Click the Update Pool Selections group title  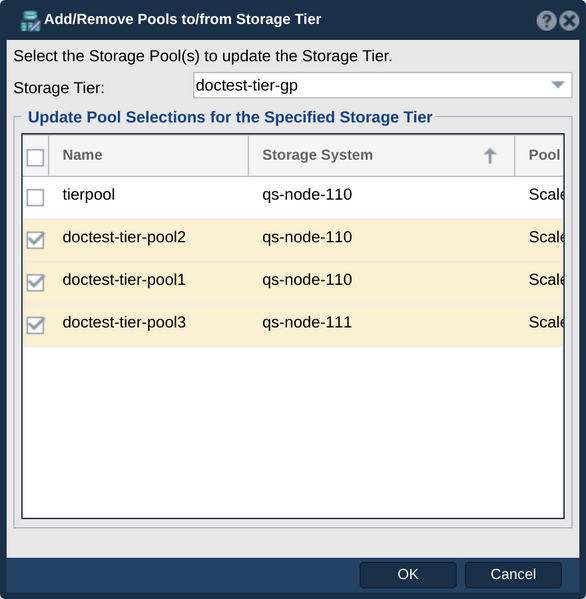230,117
